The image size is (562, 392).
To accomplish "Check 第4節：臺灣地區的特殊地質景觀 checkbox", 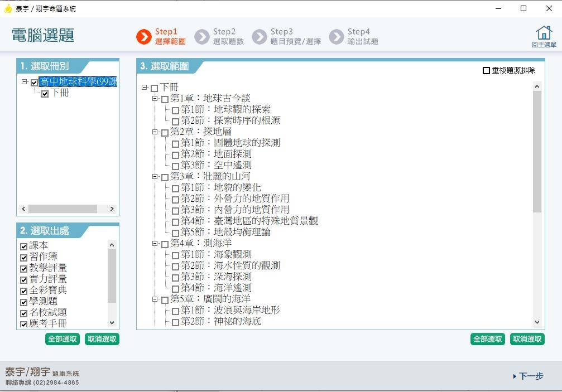I will (x=175, y=222).
